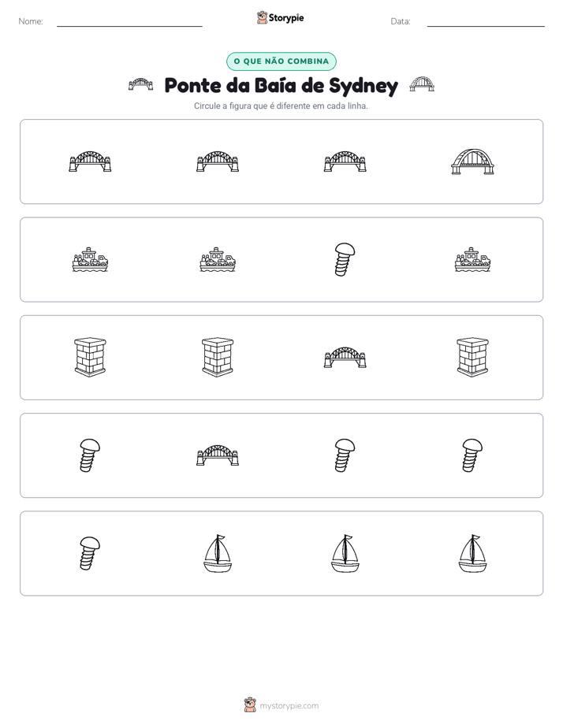Click the first Sydney bridge in row one
The width and height of the screenshot is (563, 728).
click(x=90, y=162)
